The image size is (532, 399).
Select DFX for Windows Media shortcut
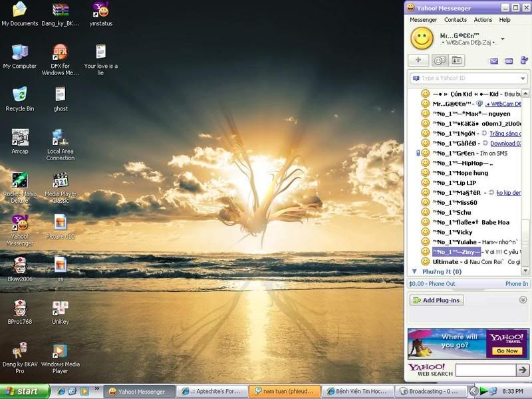(61, 60)
